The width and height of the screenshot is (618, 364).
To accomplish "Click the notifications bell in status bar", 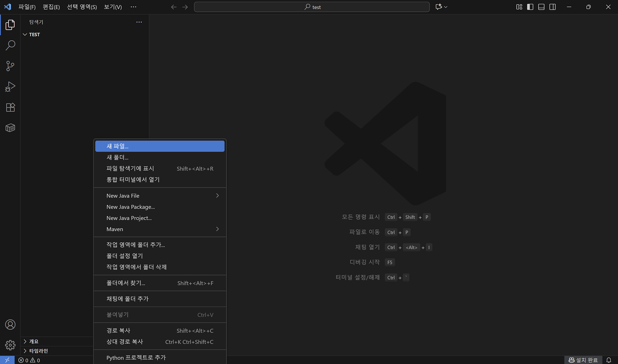I will click(609, 360).
